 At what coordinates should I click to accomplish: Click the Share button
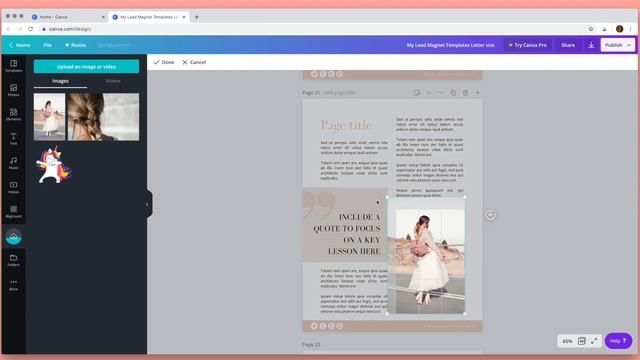pos(568,45)
